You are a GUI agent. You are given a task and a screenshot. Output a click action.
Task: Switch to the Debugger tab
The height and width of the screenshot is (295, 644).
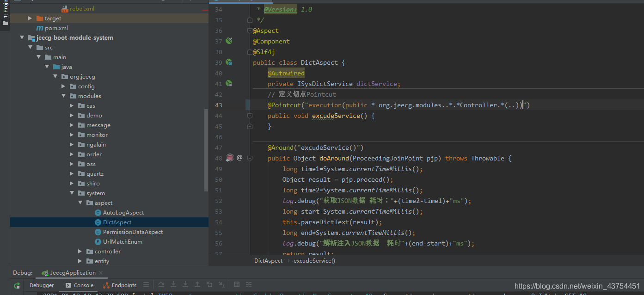42,285
